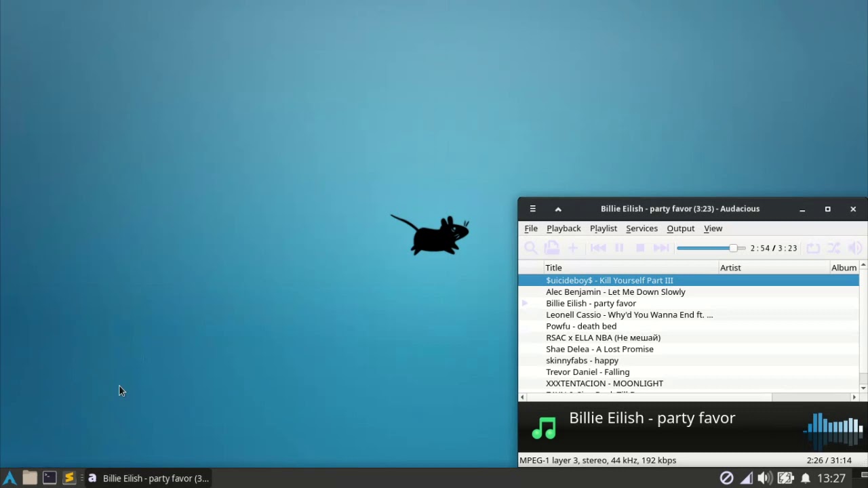This screenshot has width=868, height=488.
Task: Click the green music note album art
Action: coord(544,427)
